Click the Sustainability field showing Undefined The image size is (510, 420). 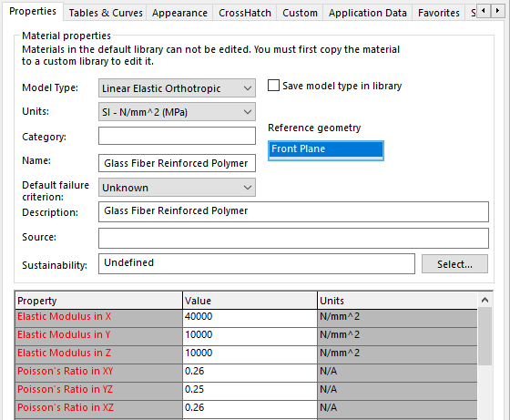[257, 264]
